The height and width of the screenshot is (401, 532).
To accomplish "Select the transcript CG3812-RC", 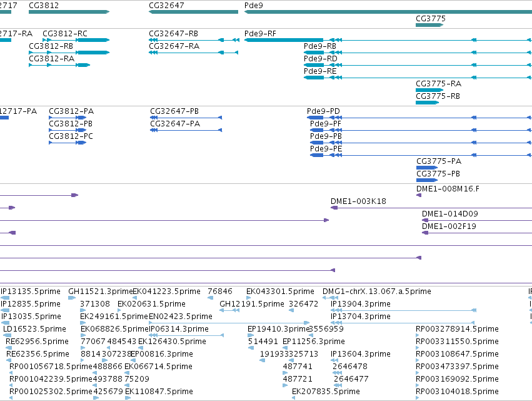I will (65, 34).
